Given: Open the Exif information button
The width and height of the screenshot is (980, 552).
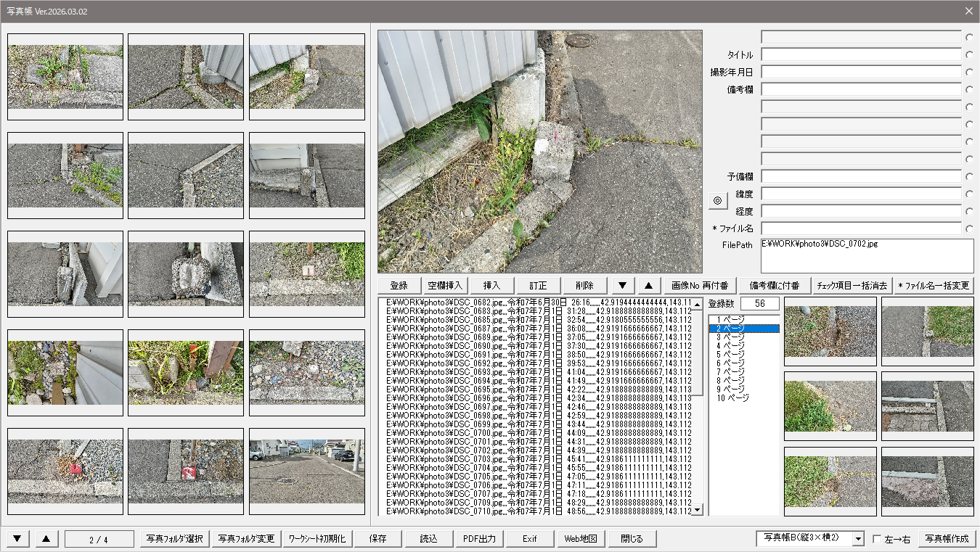Looking at the screenshot, I should (x=530, y=539).
